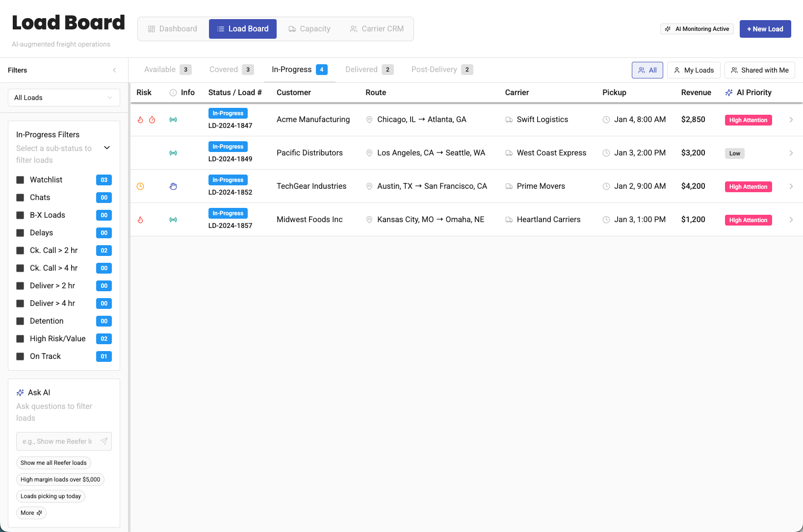Click live tracking icon on Pacific Distributors row

[x=173, y=153]
